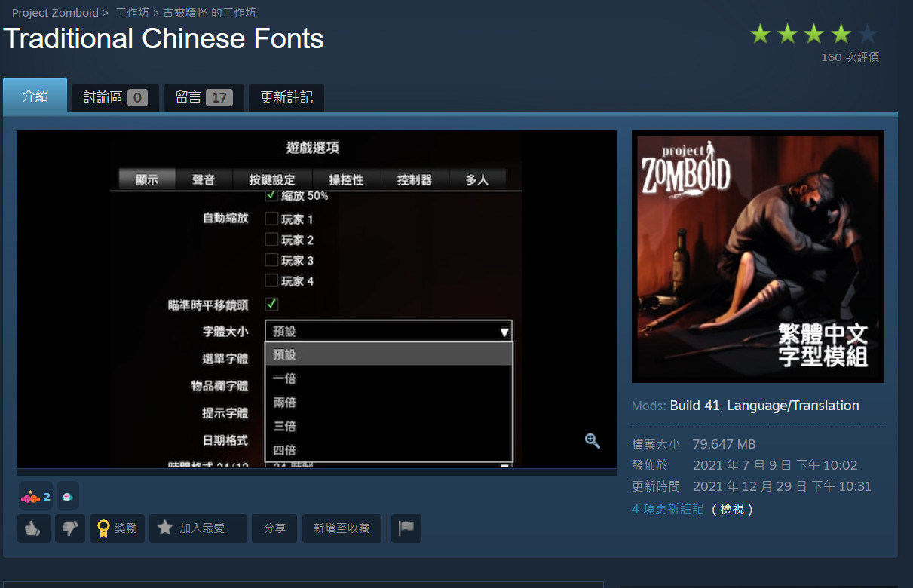913x588 pixels.
Task: Share the item with 分享 button
Action: (274, 528)
